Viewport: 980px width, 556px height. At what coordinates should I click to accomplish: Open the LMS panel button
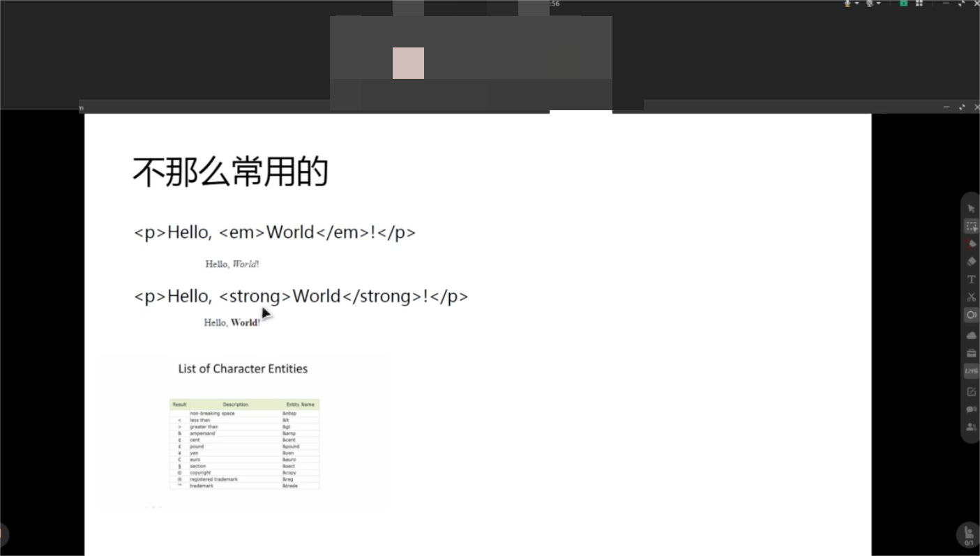point(971,371)
